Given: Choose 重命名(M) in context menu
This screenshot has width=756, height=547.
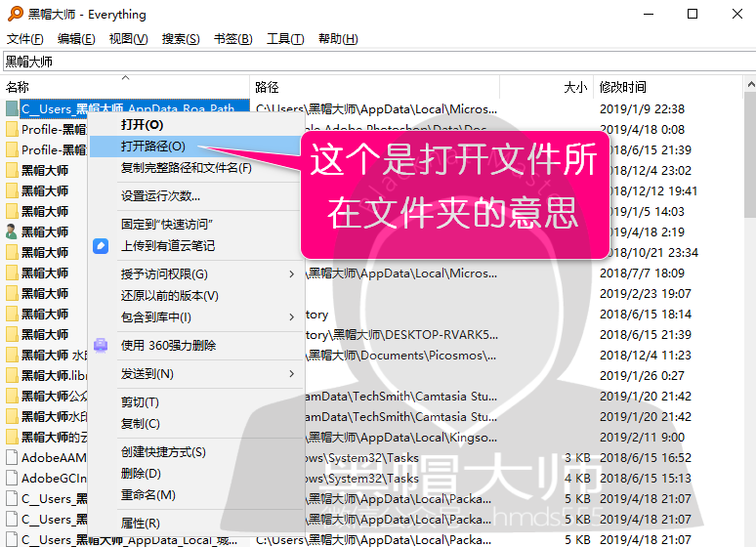Looking at the screenshot, I should 194,495.
